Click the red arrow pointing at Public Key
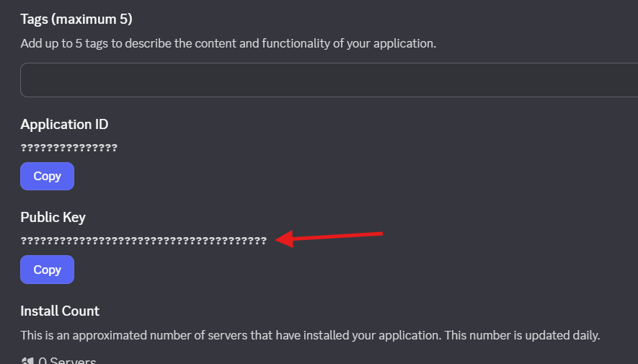This screenshot has height=364, width=638. point(329,239)
